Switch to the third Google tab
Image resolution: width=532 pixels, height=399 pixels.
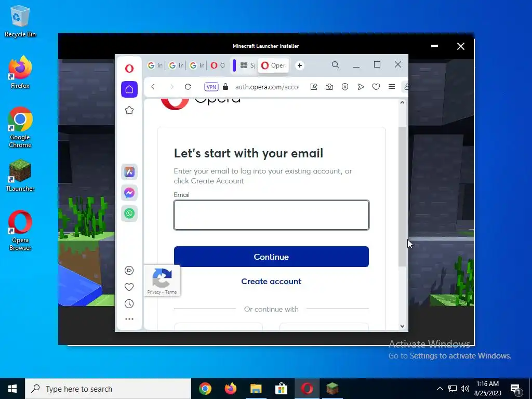[x=197, y=65]
